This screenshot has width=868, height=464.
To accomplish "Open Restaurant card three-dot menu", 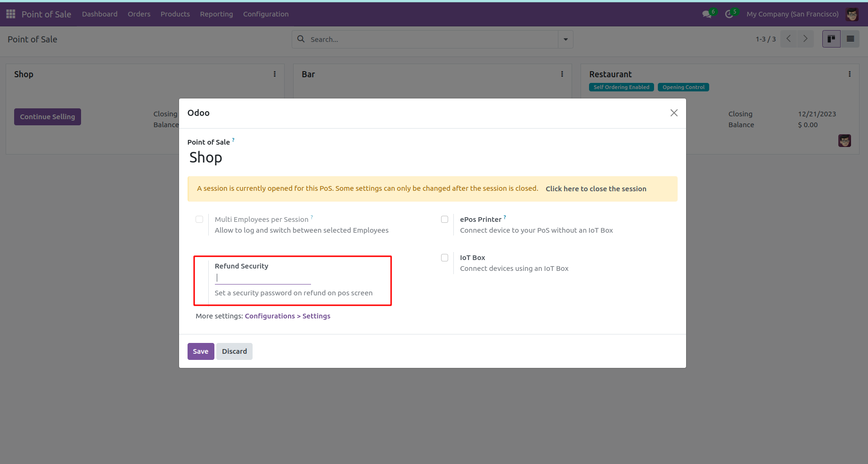I will click(x=849, y=74).
